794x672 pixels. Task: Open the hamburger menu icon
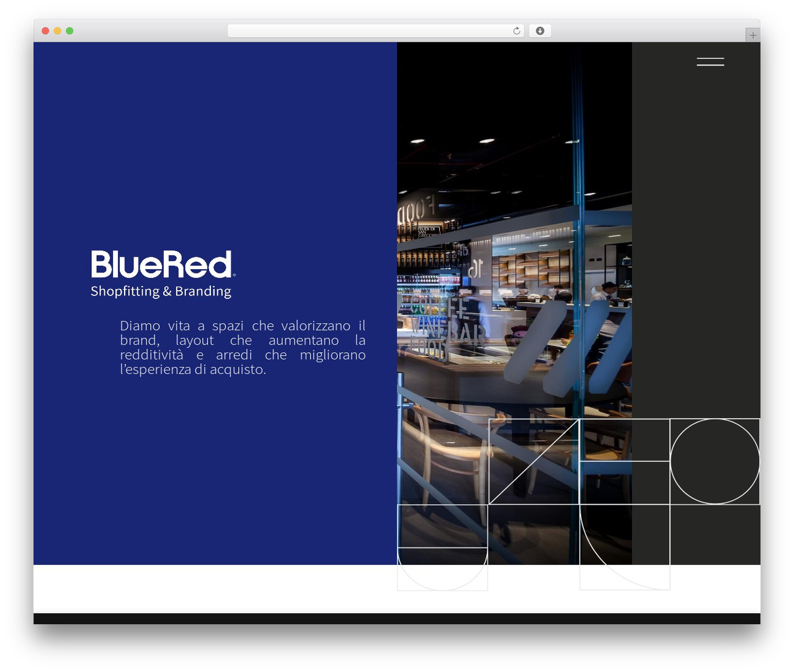click(710, 61)
